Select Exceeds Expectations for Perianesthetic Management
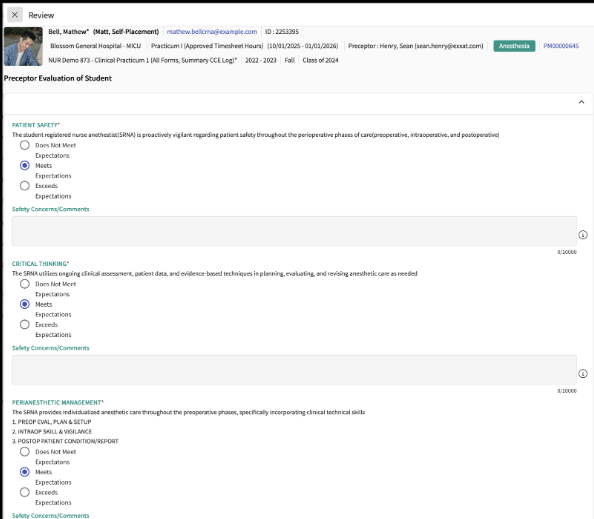 pos(25,492)
